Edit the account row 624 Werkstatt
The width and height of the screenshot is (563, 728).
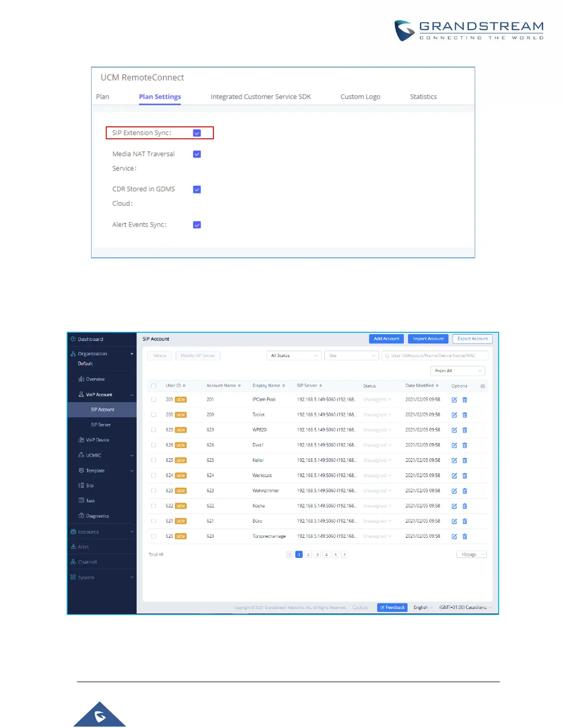coord(454,476)
